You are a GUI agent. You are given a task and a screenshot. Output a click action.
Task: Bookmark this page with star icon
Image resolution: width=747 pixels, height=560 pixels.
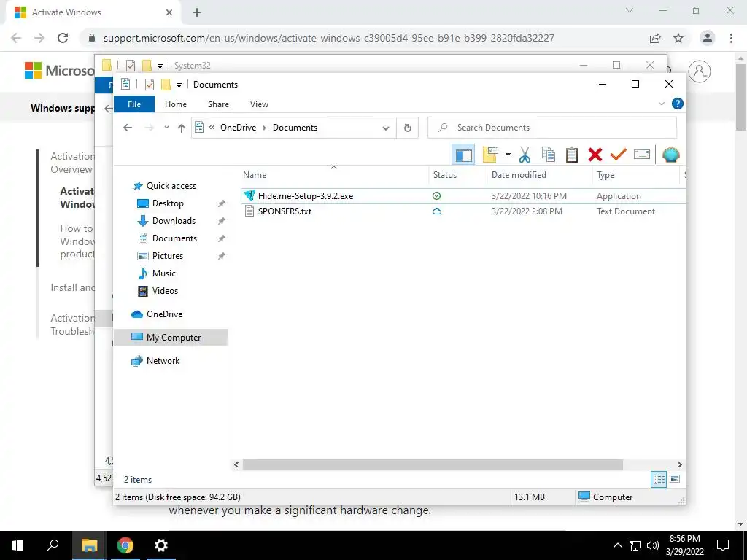(x=678, y=38)
